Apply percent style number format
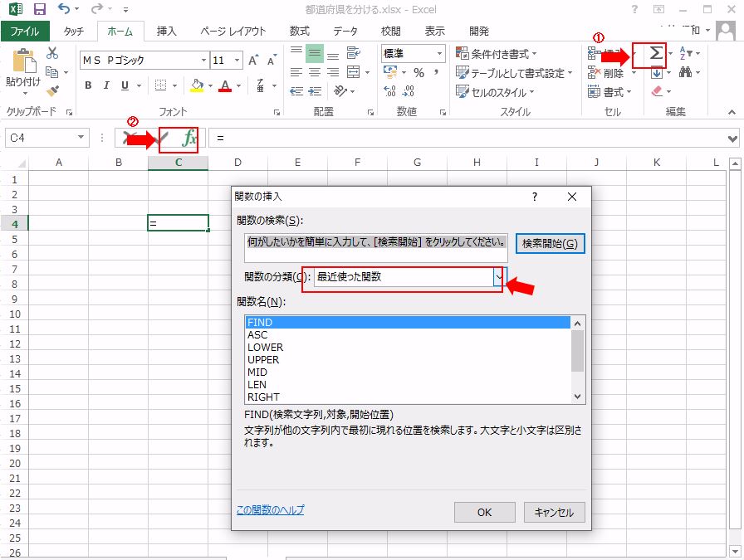The width and height of the screenshot is (744, 560). point(418,73)
